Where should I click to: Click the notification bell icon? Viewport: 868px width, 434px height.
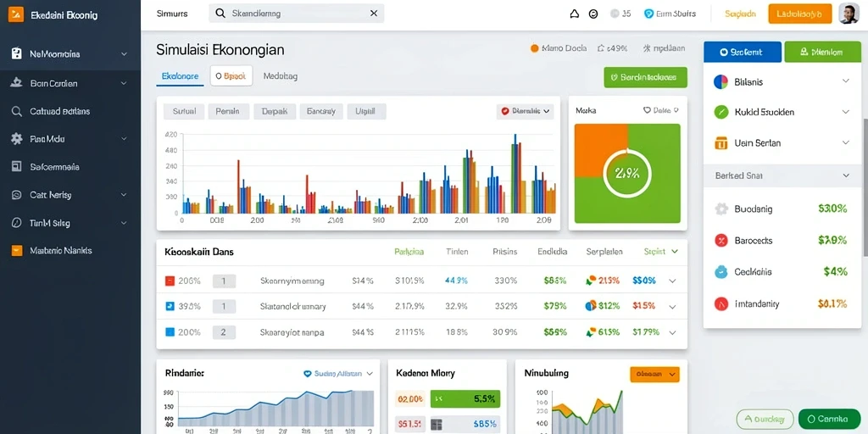tap(574, 14)
